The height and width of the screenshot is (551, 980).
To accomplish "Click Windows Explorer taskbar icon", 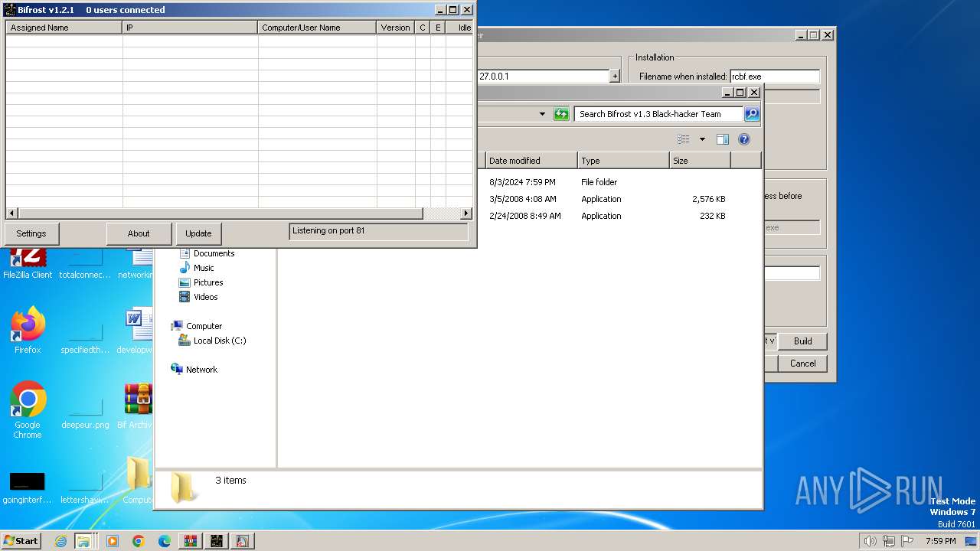I will tap(83, 541).
